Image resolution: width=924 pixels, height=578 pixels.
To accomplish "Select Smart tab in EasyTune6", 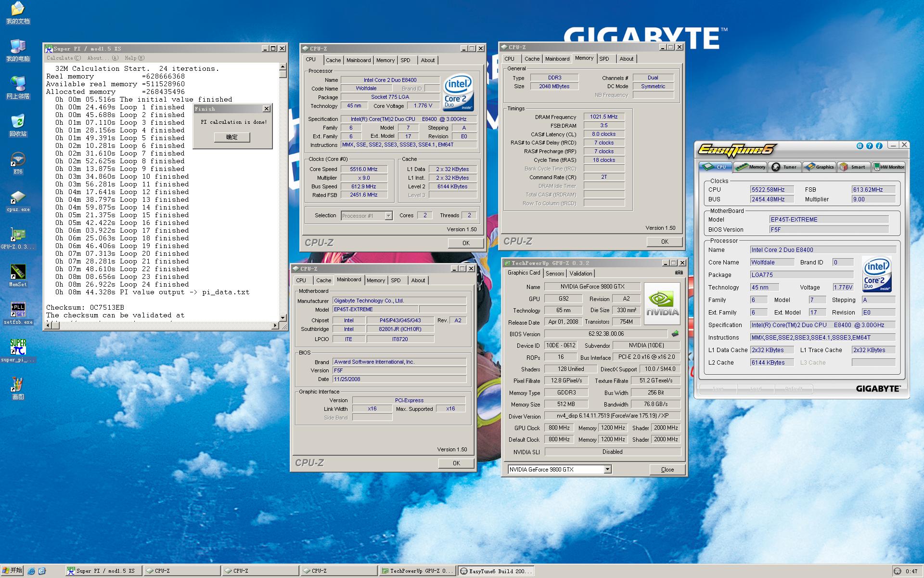I will pyautogui.click(x=853, y=167).
